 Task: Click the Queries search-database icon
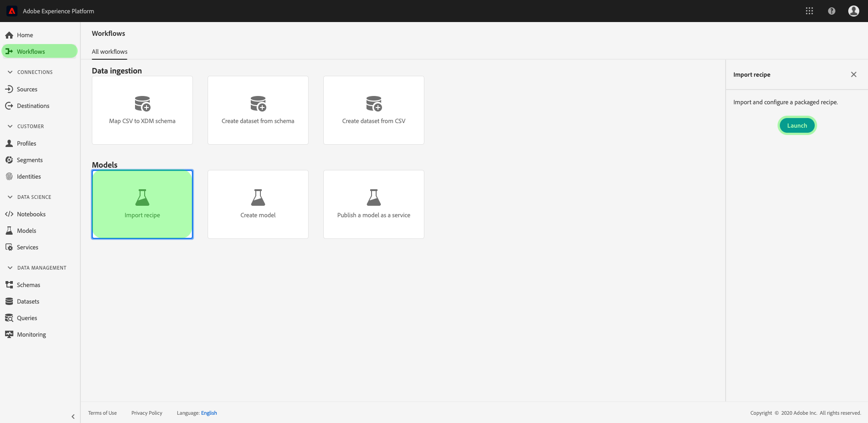[x=9, y=318]
